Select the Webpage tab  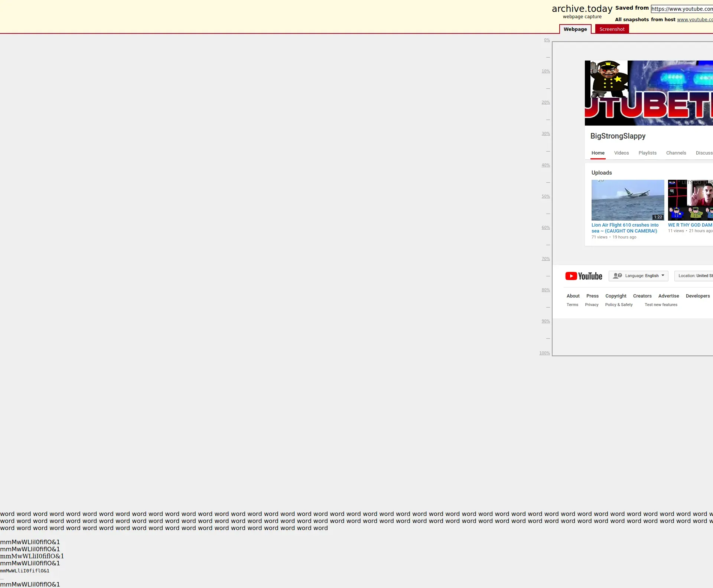575,29
